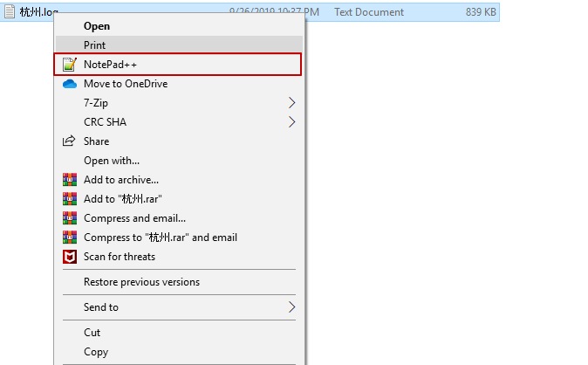Choose Open from the context menu

coord(97,26)
